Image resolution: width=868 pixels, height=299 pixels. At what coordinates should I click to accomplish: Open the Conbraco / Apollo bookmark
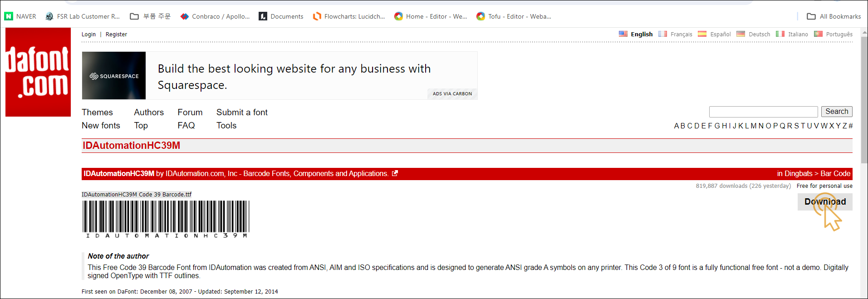(x=215, y=16)
